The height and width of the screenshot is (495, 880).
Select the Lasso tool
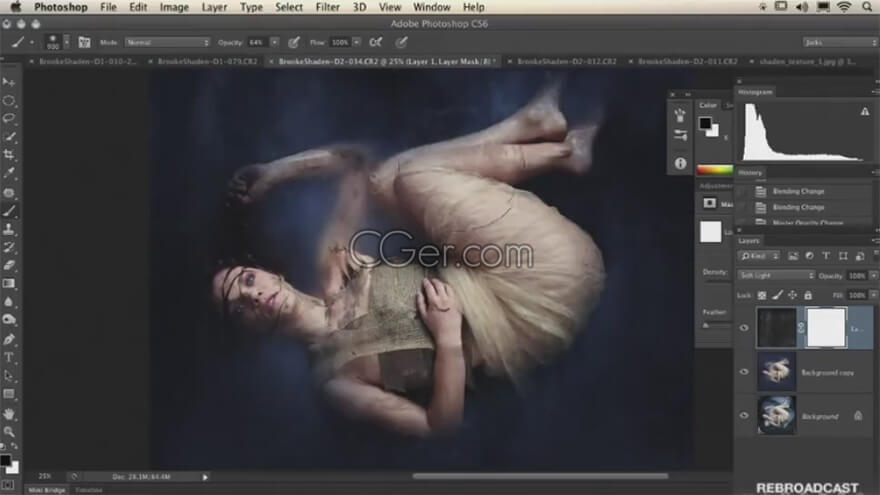click(x=9, y=118)
